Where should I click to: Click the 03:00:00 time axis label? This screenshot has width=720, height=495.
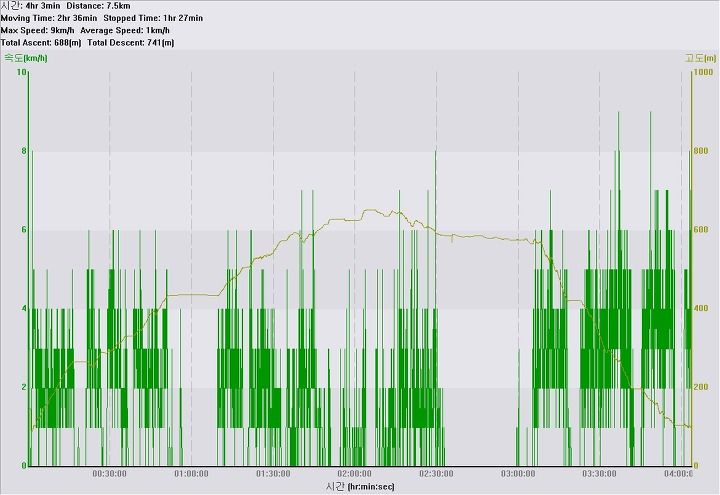coord(518,474)
